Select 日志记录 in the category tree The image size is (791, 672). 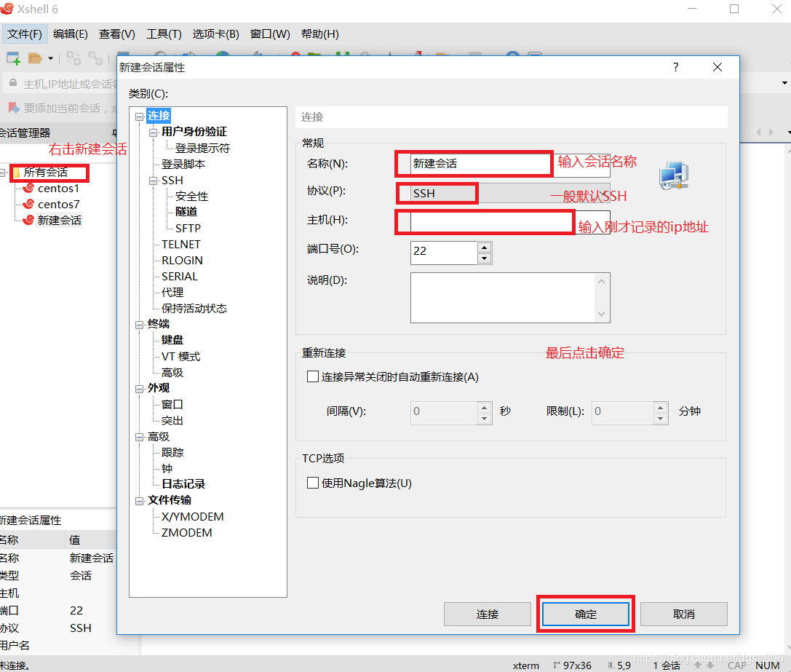pos(183,484)
